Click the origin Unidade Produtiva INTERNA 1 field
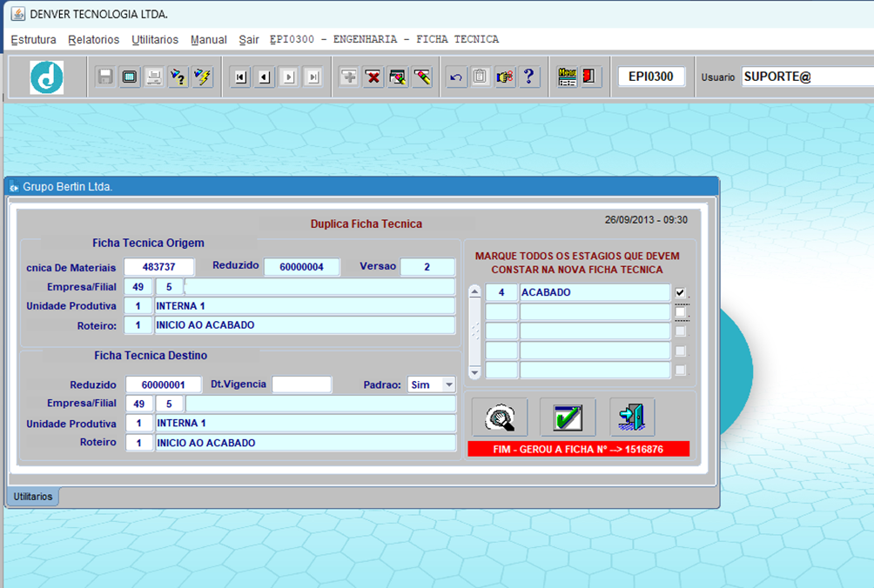874x588 pixels. (x=305, y=305)
